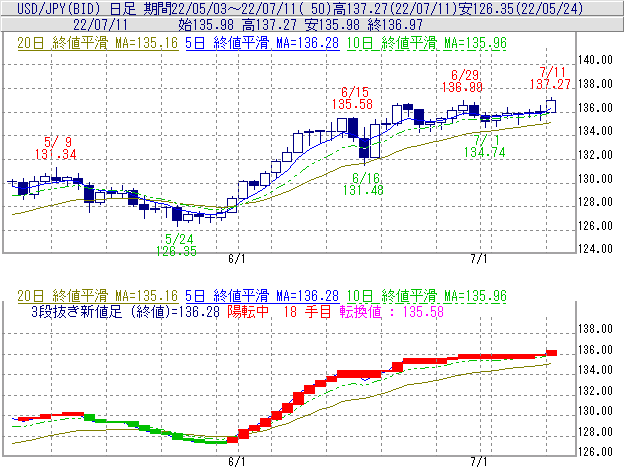The width and height of the screenshot is (624, 475).
Task: Click the 3段抜き新値足 (終値)=136.28 text
Action: (125, 311)
